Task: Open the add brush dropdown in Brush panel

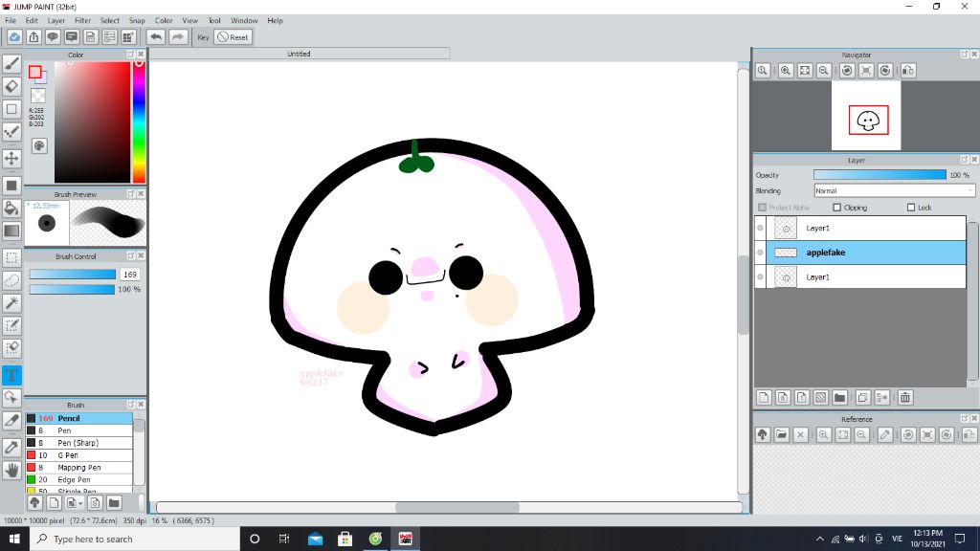Action: [75, 503]
